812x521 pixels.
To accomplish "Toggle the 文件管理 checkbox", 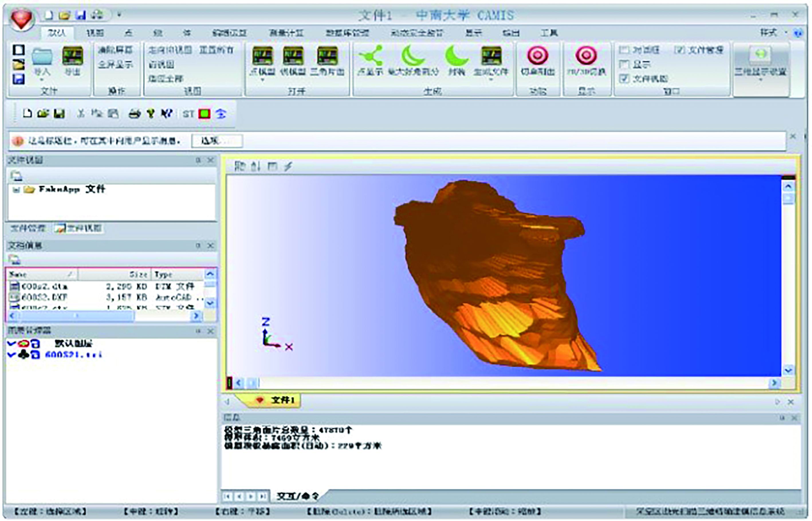I will tap(679, 50).
